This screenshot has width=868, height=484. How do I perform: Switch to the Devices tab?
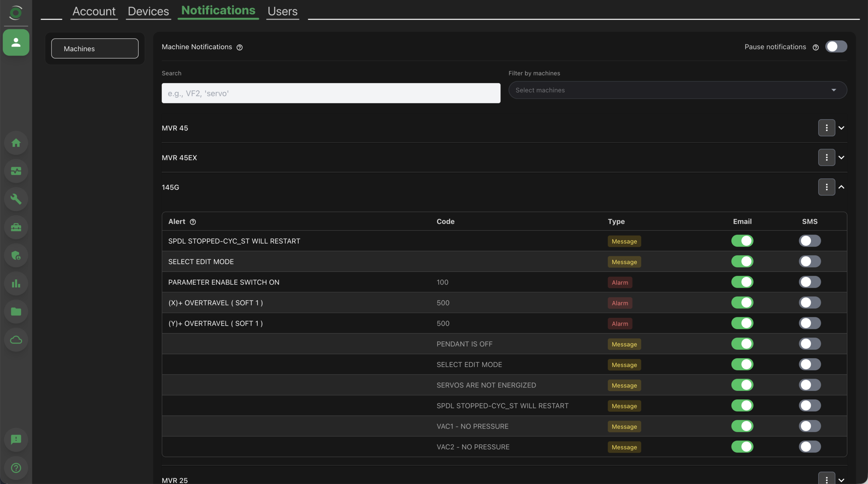pyautogui.click(x=148, y=11)
